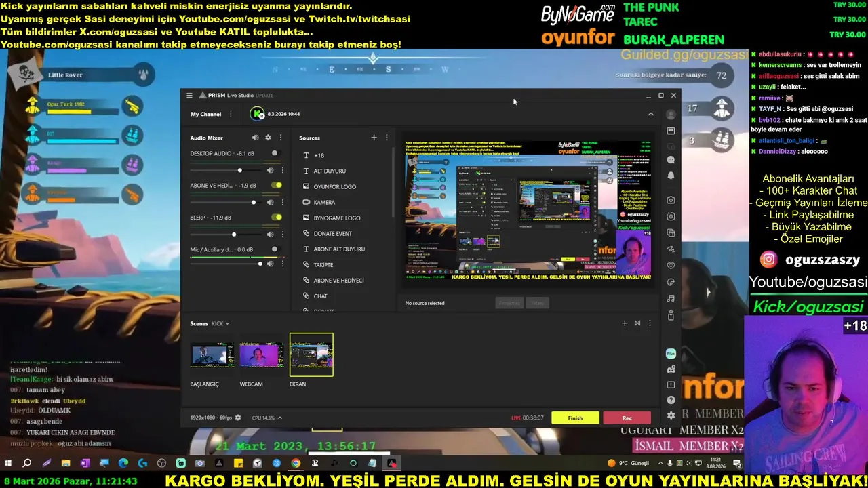Mute the ABONE VE HEDİ... speaker icon
The height and width of the screenshot is (488, 868).
point(270,202)
